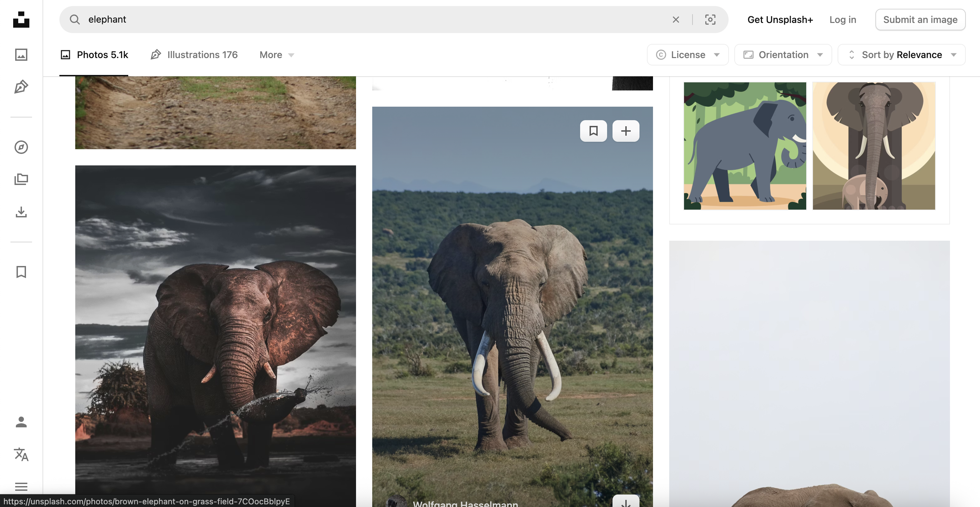
Task: Expand the More tab menu
Action: tap(277, 55)
